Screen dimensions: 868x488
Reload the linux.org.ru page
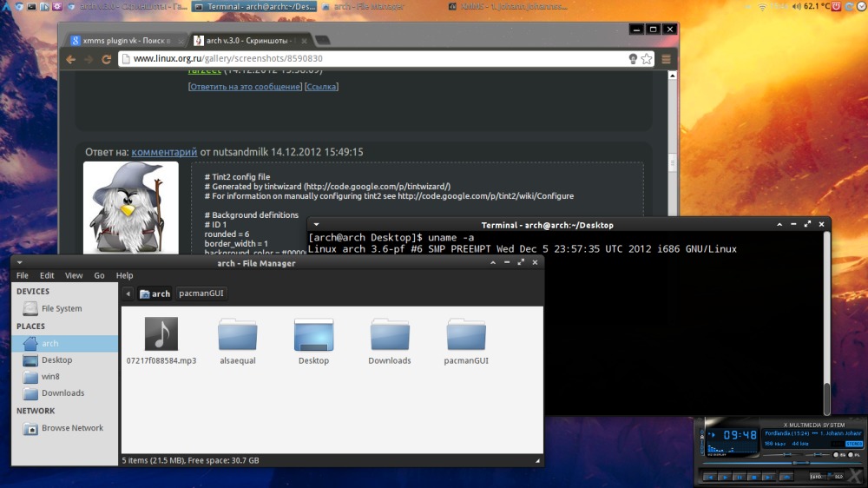click(x=106, y=59)
